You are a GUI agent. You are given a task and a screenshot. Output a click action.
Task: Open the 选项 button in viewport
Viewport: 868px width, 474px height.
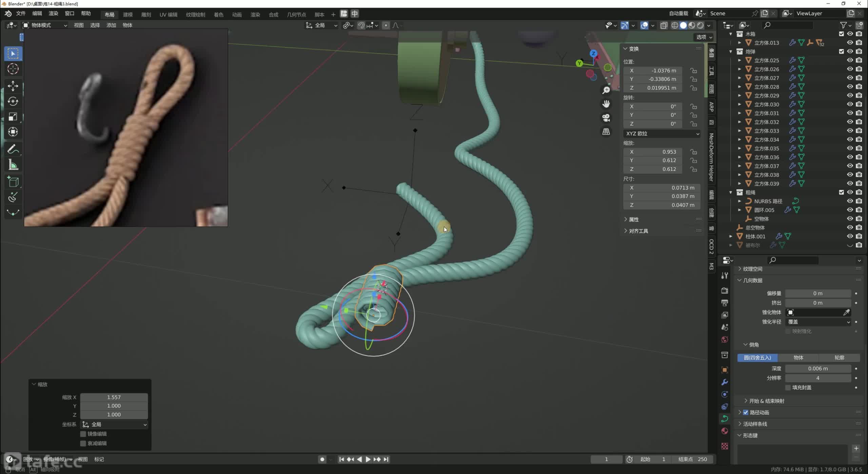[x=704, y=37]
